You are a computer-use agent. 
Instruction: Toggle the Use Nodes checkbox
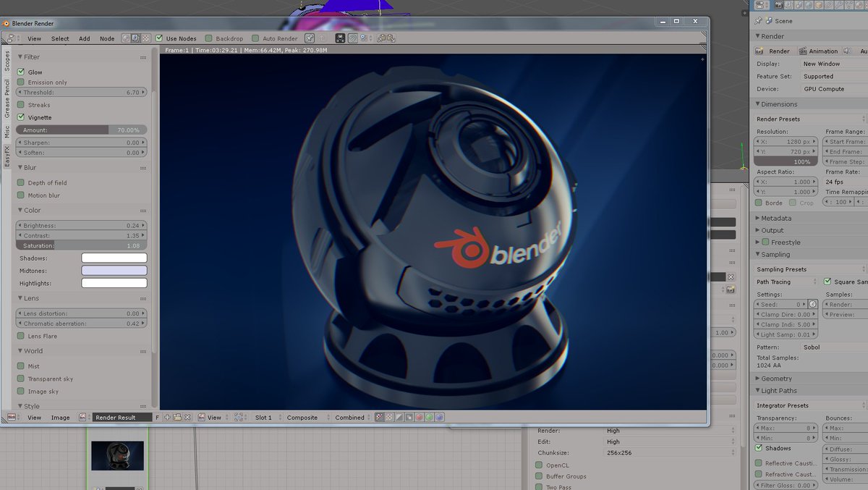click(x=159, y=38)
